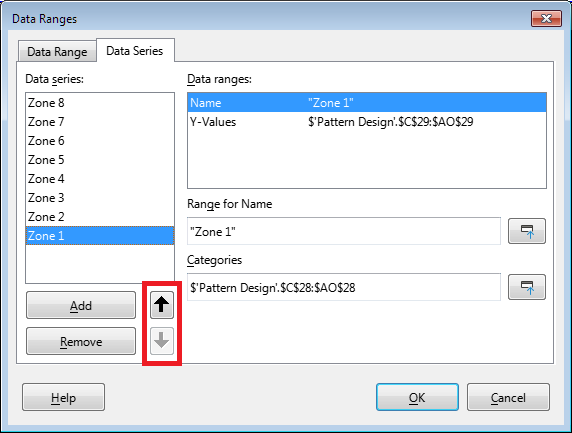Select Zone 5 in data series list
The height and width of the screenshot is (433, 572).
point(100,160)
